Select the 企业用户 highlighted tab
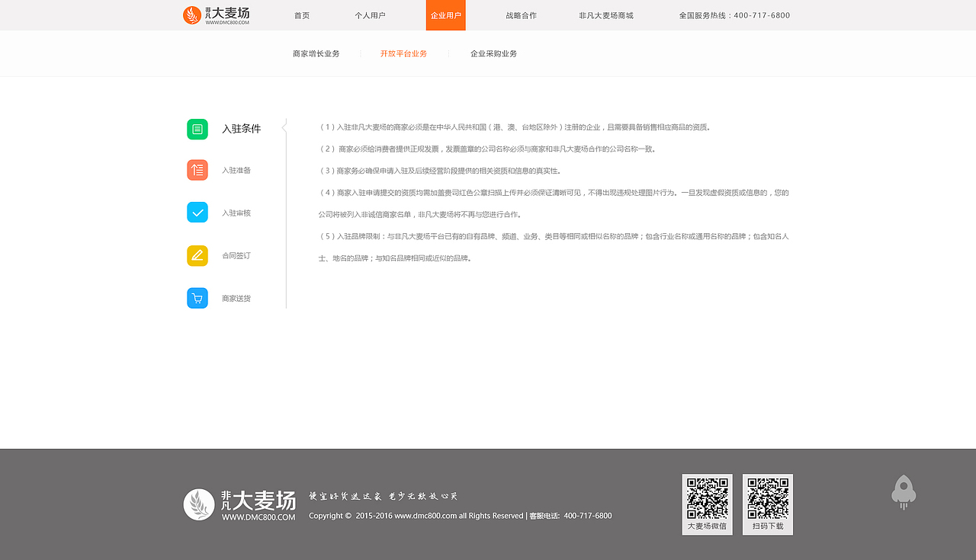This screenshot has height=560, width=976. [x=445, y=14]
